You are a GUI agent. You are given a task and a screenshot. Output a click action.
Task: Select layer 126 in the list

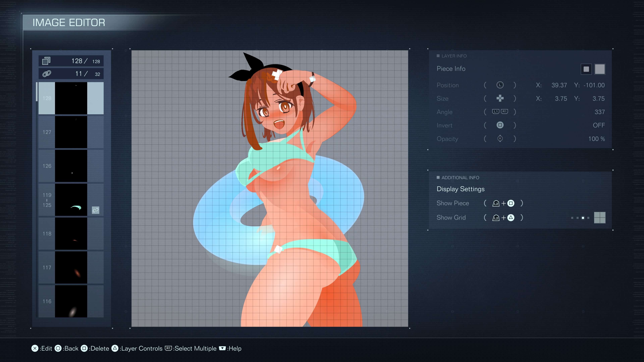tap(71, 166)
